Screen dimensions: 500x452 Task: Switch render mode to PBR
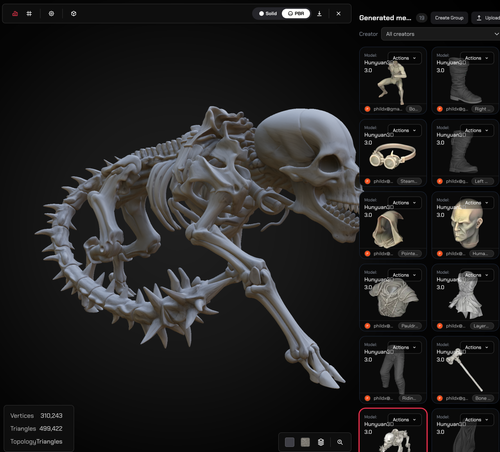coord(296,14)
